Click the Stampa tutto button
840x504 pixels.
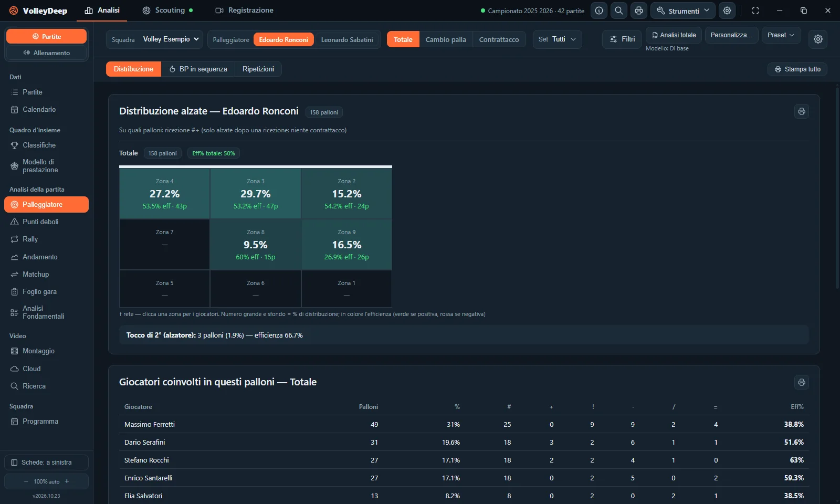click(x=797, y=69)
